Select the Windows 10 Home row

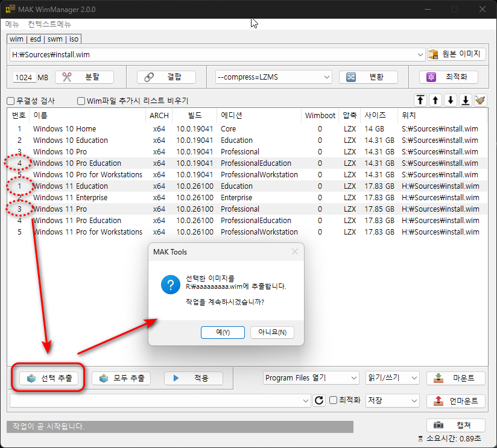247,129
